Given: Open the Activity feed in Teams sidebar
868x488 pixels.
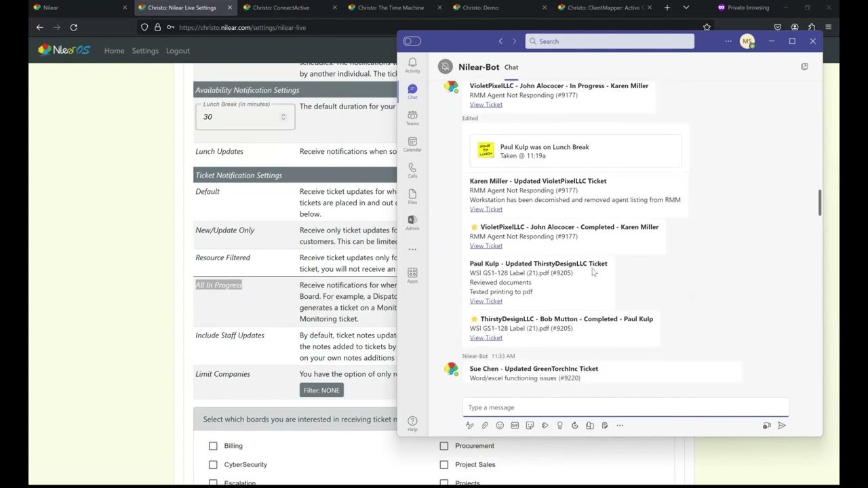Looking at the screenshot, I should pos(412,65).
